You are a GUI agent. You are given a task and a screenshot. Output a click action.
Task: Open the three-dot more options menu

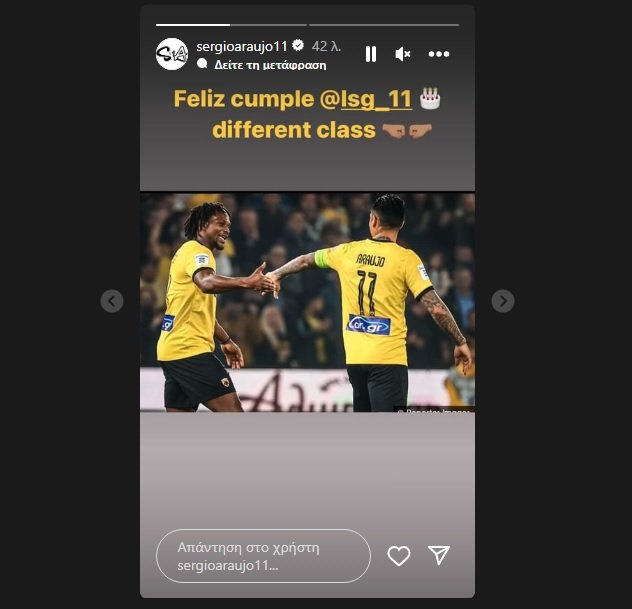tap(439, 54)
